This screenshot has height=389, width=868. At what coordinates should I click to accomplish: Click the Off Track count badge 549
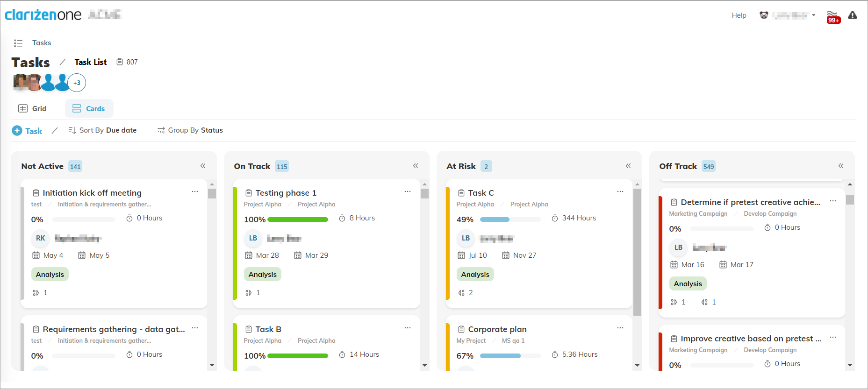pos(709,167)
